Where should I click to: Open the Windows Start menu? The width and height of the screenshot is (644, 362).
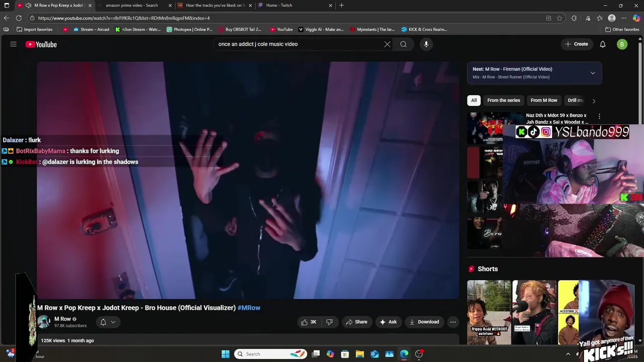(x=225, y=354)
